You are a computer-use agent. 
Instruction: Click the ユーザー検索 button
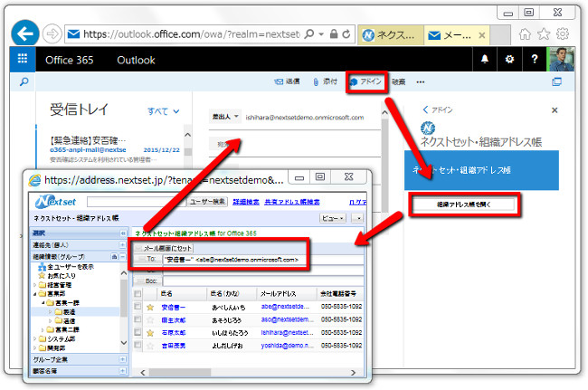(x=207, y=202)
